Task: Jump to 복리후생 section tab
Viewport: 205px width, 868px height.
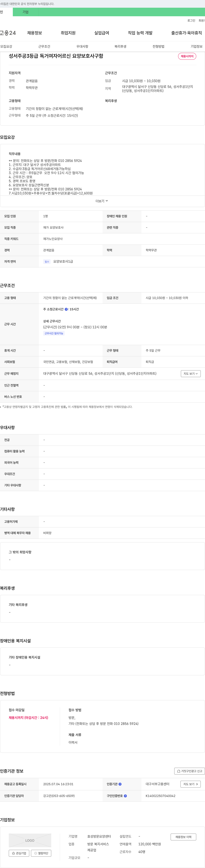Action: click(120, 46)
